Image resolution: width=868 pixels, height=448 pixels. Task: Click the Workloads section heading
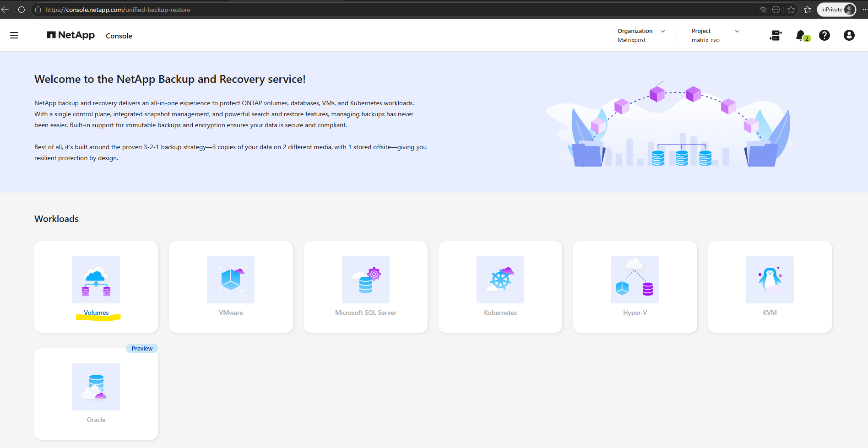pyautogui.click(x=56, y=219)
